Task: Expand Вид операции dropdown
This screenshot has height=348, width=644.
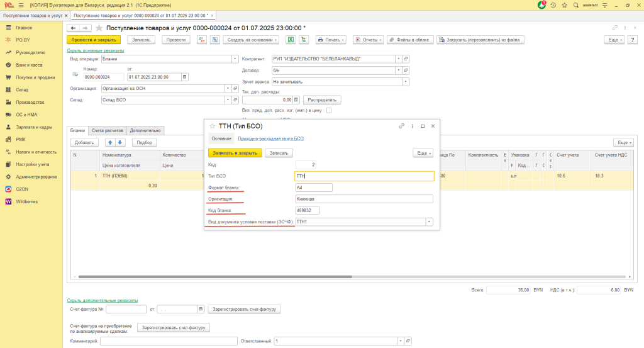Action: pos(235,59)
